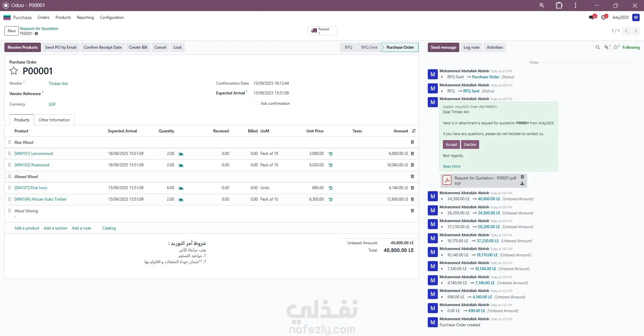Open the conversations icon in the top bar
Screen dimensions: 644x336
pos(592,17)
